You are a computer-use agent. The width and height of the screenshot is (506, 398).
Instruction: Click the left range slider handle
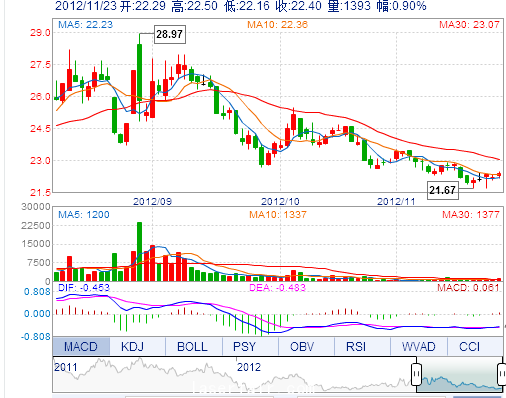pos(416,374)
